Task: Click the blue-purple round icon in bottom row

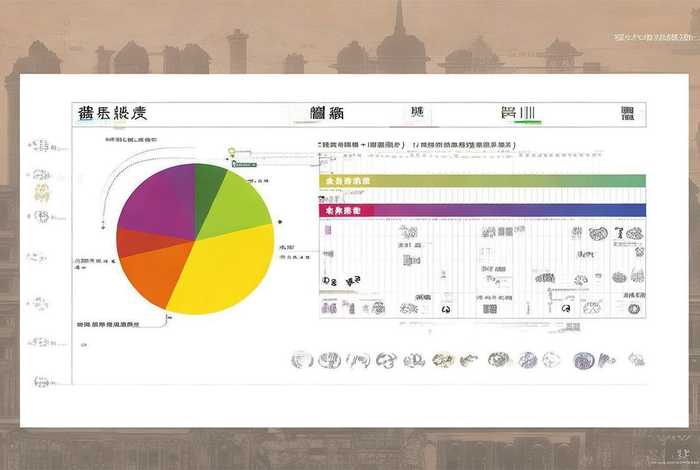Action: (x=583, y=360)
